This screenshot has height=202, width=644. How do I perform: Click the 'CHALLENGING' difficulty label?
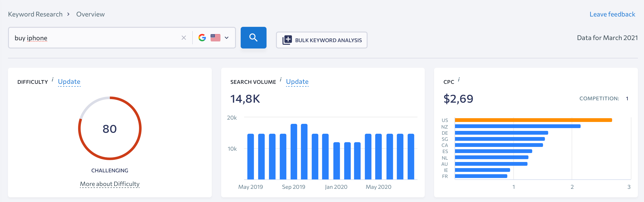(x=110, y=170)
